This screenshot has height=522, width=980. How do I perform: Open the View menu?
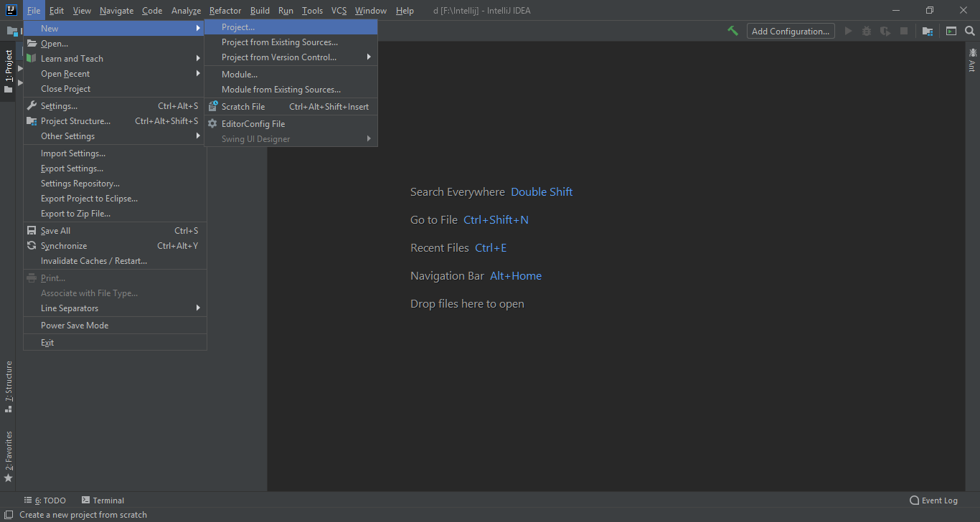click(x=82, y=11)
